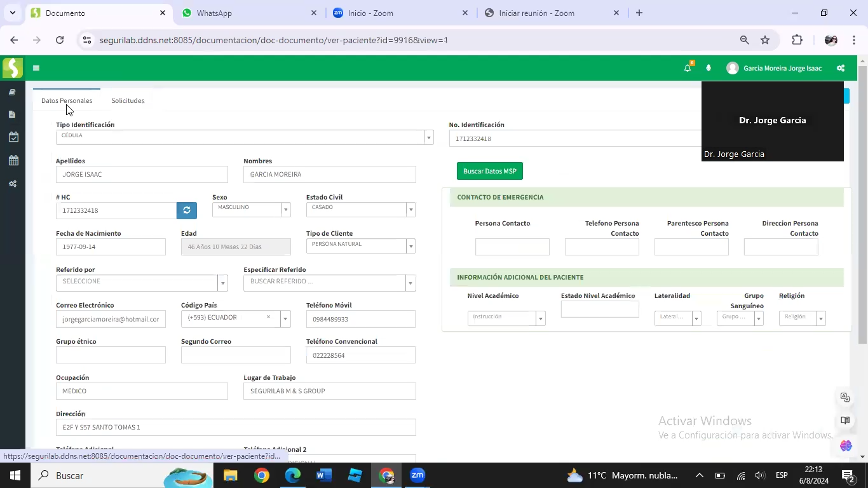Expand the Especificar Referido dropdown
The height and width of the screenshot is (488, 868).
click(411, 283)
